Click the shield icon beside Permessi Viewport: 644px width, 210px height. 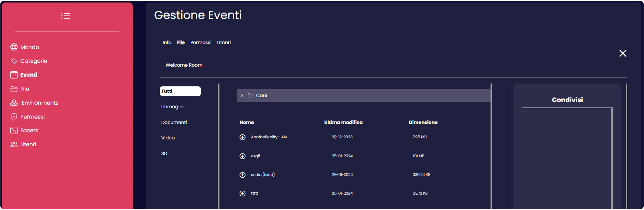tap(14, 117)
